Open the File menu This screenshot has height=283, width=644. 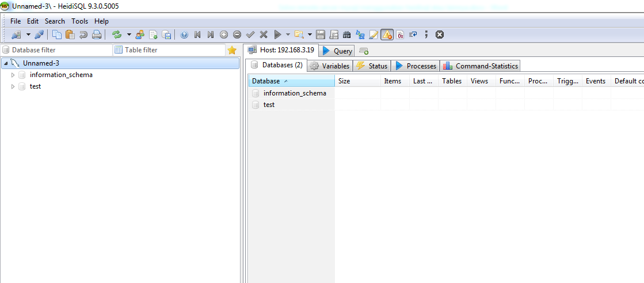pyautogui.click(x=16, y=21)
